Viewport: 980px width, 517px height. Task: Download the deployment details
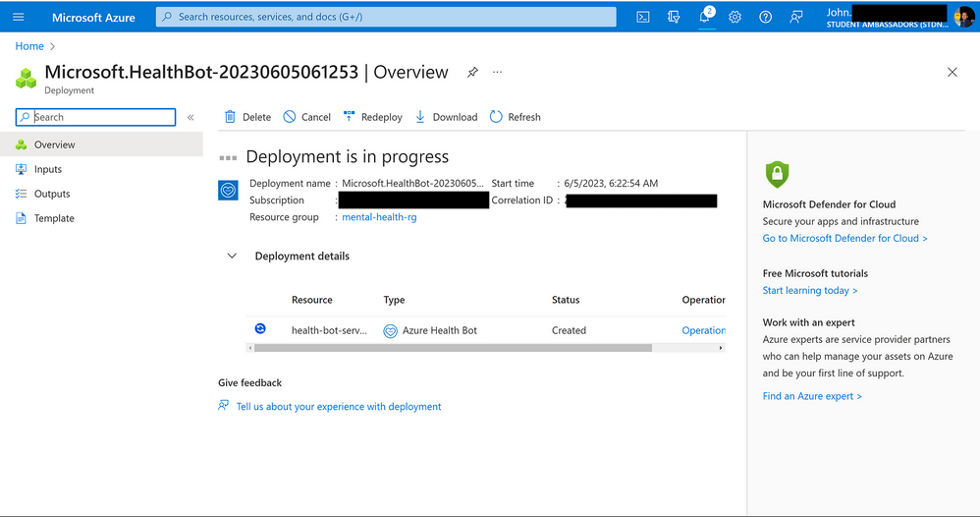[446, 117]
